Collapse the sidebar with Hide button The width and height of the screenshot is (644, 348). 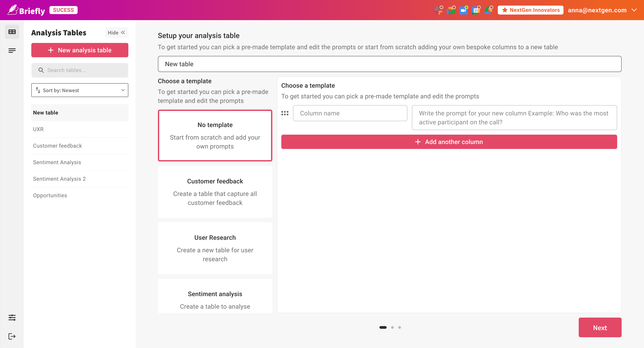point(117,32)
